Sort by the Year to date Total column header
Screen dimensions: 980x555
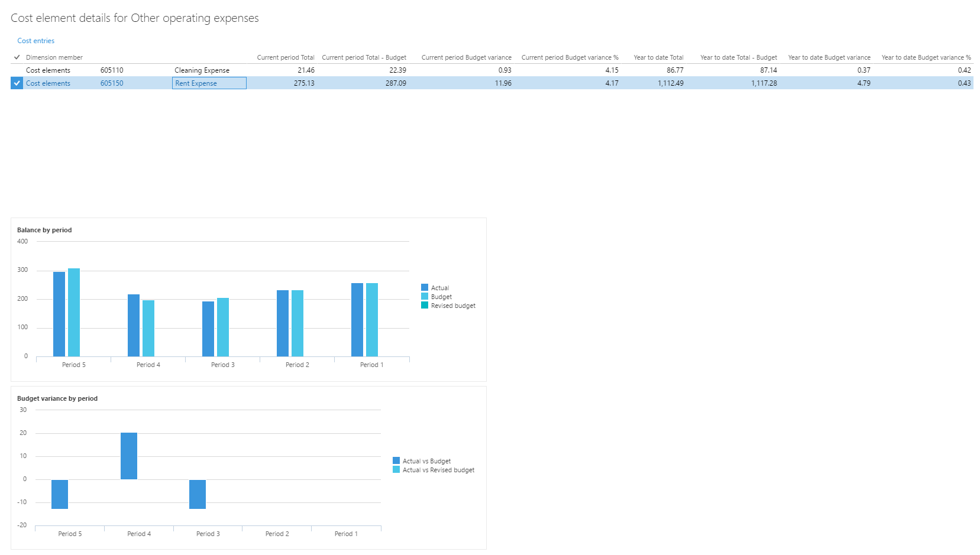[x=658, y=57]
